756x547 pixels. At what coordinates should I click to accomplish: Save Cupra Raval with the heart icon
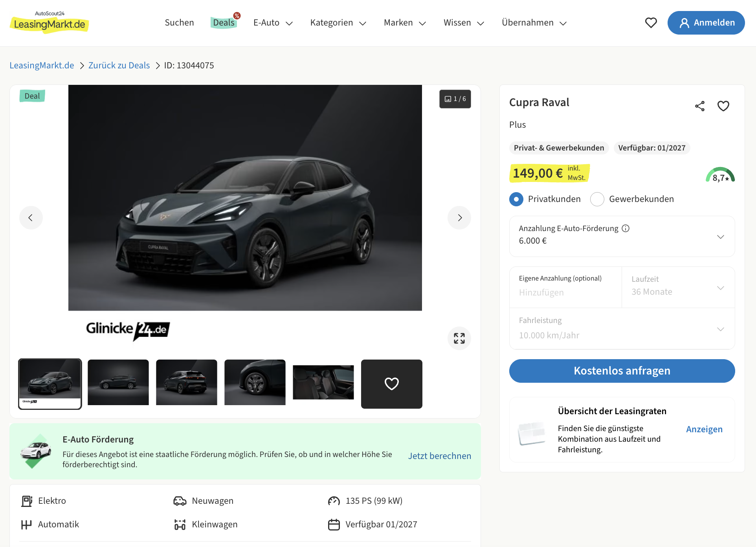(723, 106)
